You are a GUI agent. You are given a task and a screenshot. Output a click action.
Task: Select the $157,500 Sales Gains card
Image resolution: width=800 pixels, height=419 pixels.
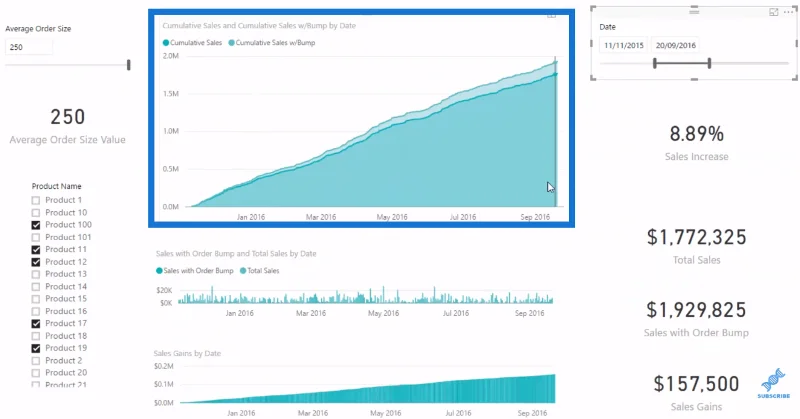(696, 392)
